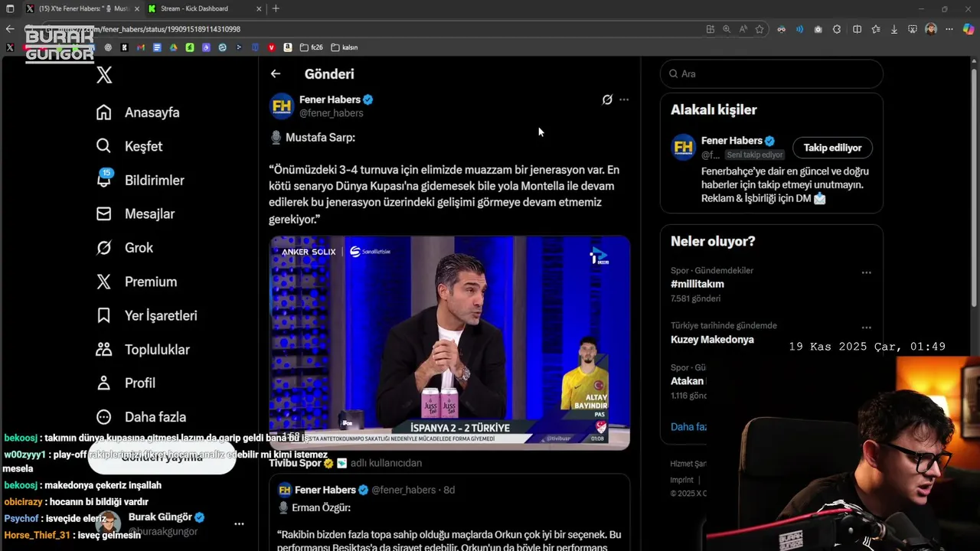Open Gmail bookmark icon

(x=141, y=47)
